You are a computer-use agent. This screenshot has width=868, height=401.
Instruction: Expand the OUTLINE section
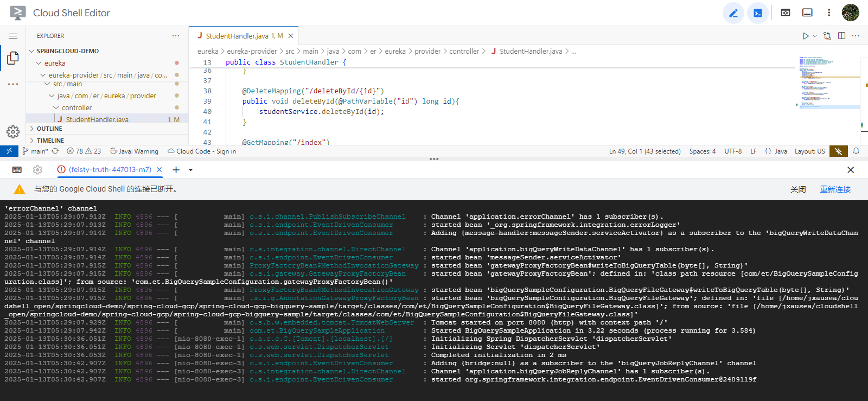(49, 129)
